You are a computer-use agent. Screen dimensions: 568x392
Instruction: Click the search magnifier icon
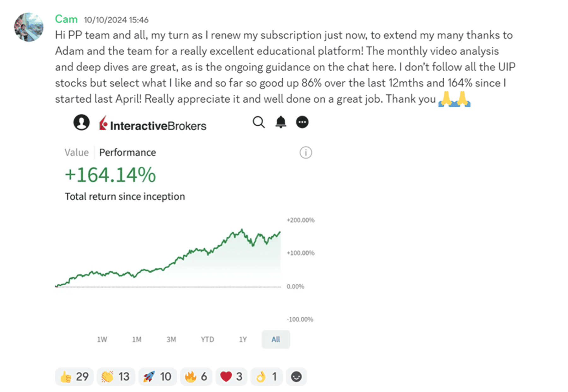click(259, 122)
